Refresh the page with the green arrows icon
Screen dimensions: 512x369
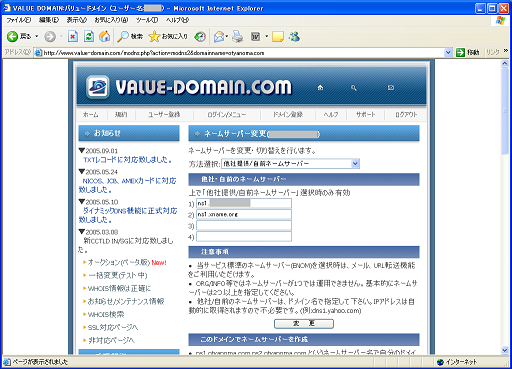89,36
